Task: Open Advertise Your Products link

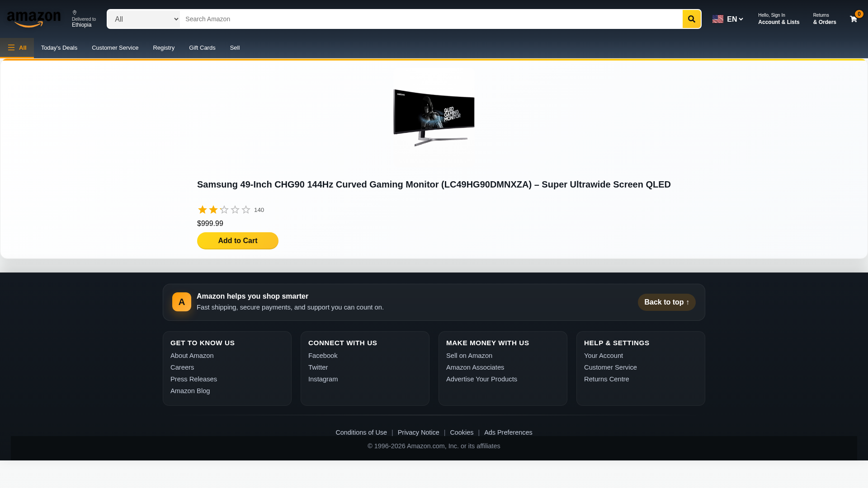Action: point(481,379)
